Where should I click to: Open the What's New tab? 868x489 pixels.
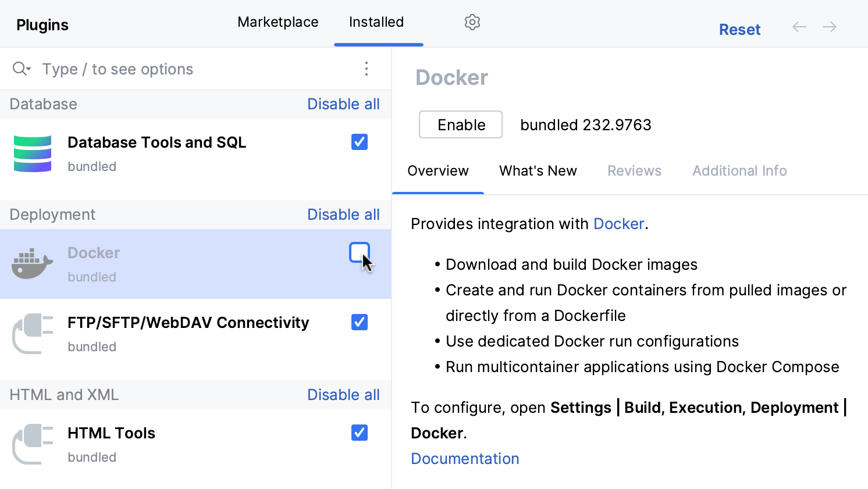[x=538, y=170]
